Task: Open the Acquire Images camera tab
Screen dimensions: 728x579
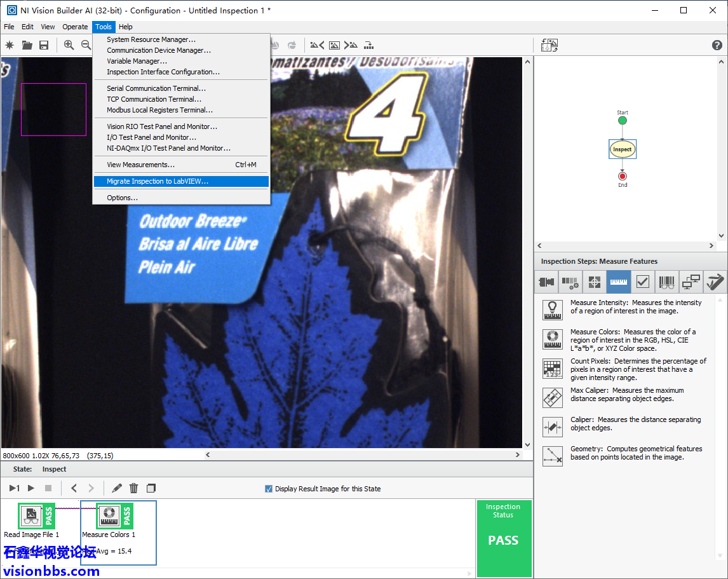Action: click(546, 282)
